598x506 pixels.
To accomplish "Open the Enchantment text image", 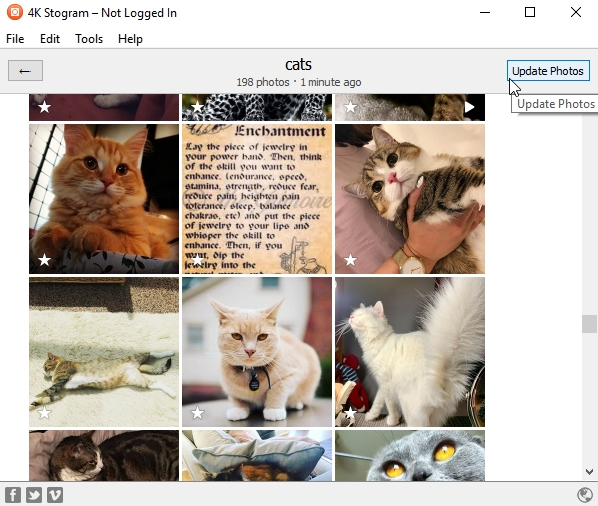I will 257,199.
